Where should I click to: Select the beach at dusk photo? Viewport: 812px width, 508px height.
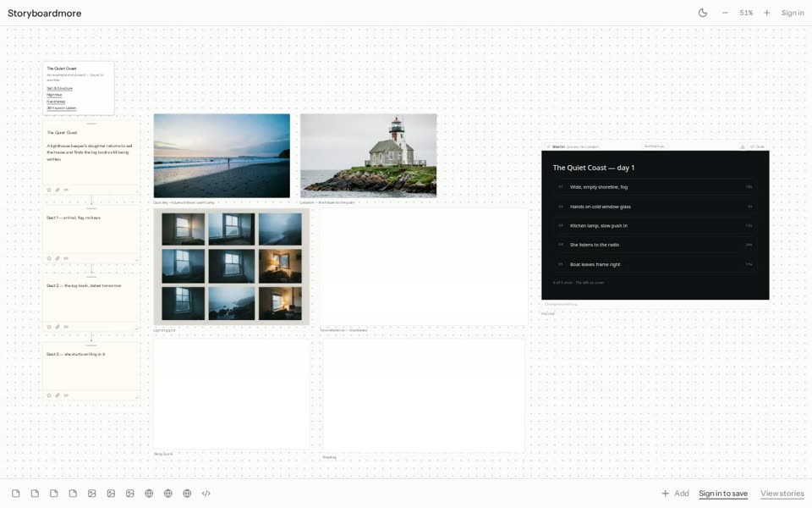tap(222, 156)
